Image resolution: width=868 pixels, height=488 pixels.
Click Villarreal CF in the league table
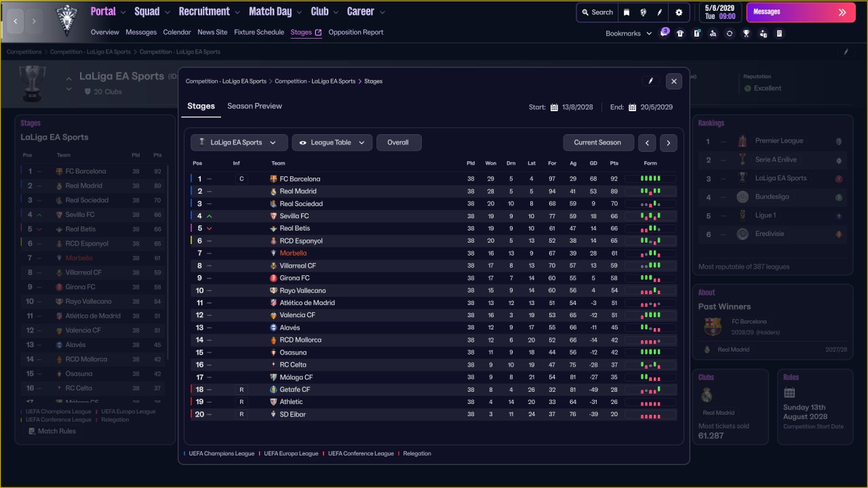(298, 266)
